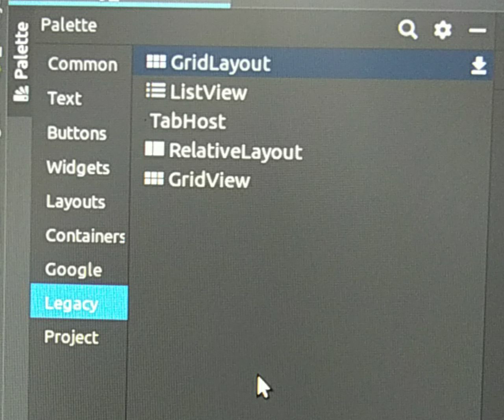Switch to the Layouts category

point(76,202)
